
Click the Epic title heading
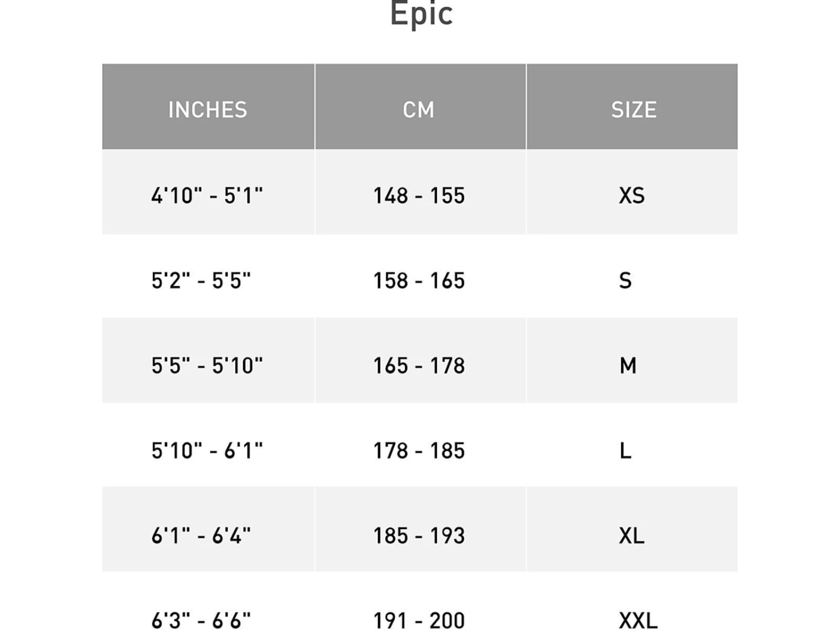tap(421, 14)
